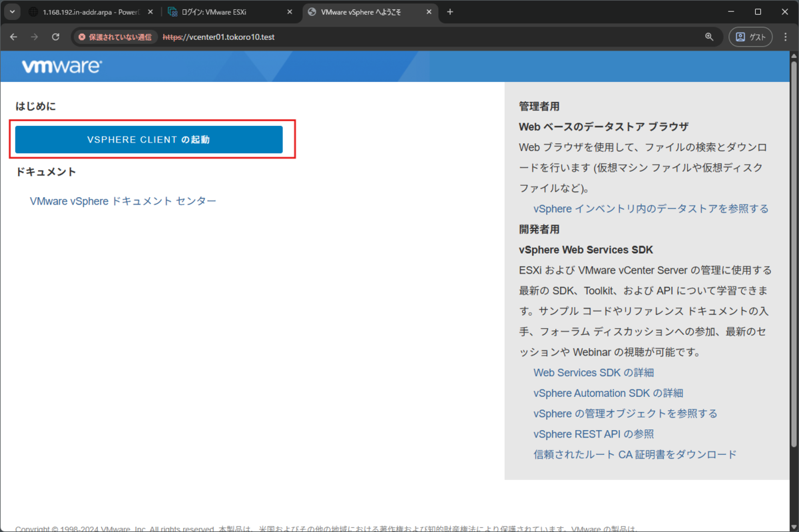Go back to previous page
Image resolution: width=799 pixels, height=532 pixels.
click(x=14, y=37)
